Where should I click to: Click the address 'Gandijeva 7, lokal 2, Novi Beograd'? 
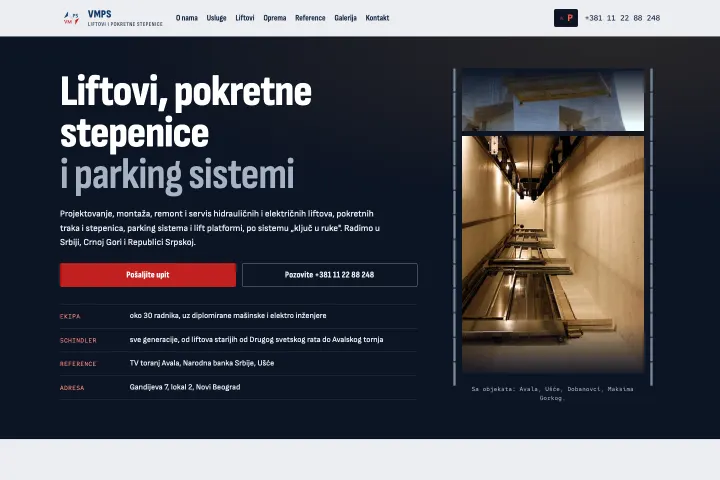185,387
